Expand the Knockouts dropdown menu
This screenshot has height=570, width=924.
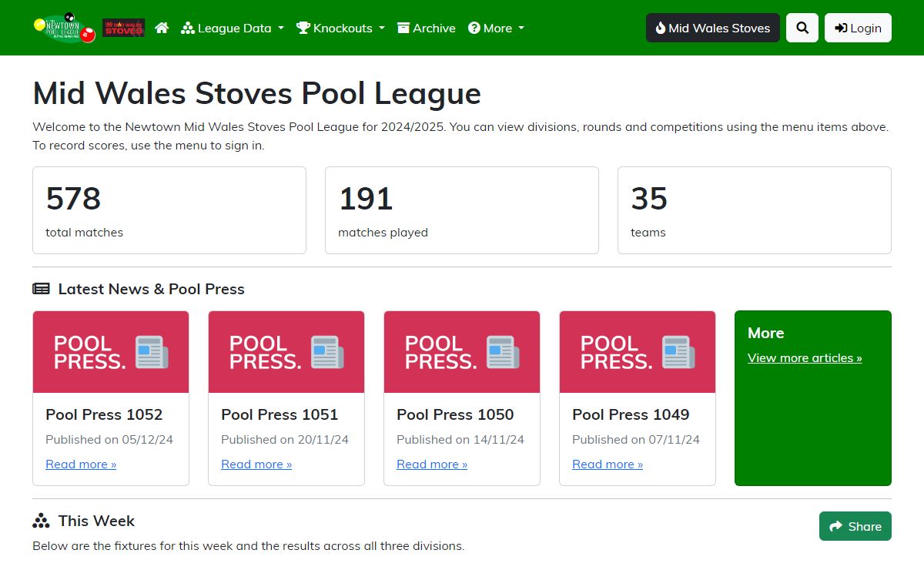(x=340, y=28)
